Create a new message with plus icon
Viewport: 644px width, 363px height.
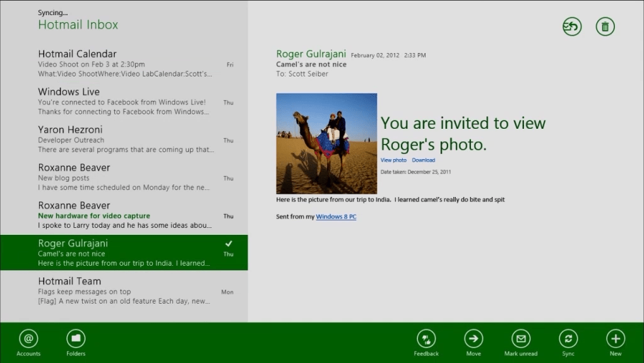(616, 339)
